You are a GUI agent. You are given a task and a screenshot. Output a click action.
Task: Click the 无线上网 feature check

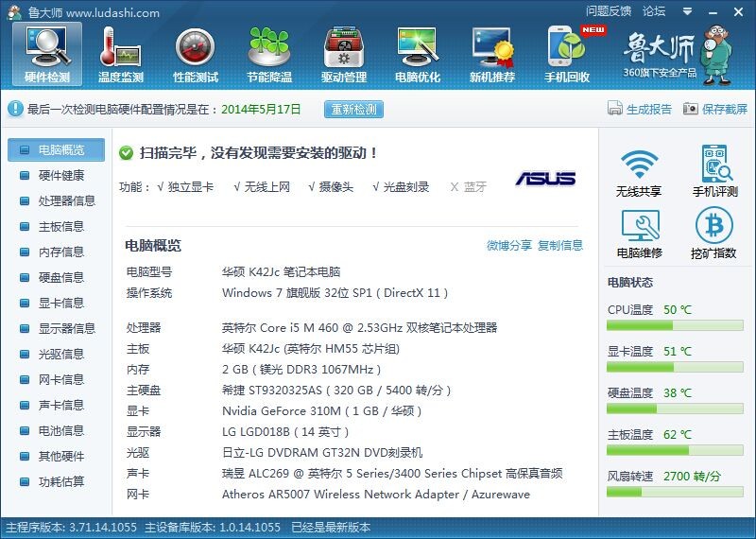pyautogui.click(x=262, y=186)
